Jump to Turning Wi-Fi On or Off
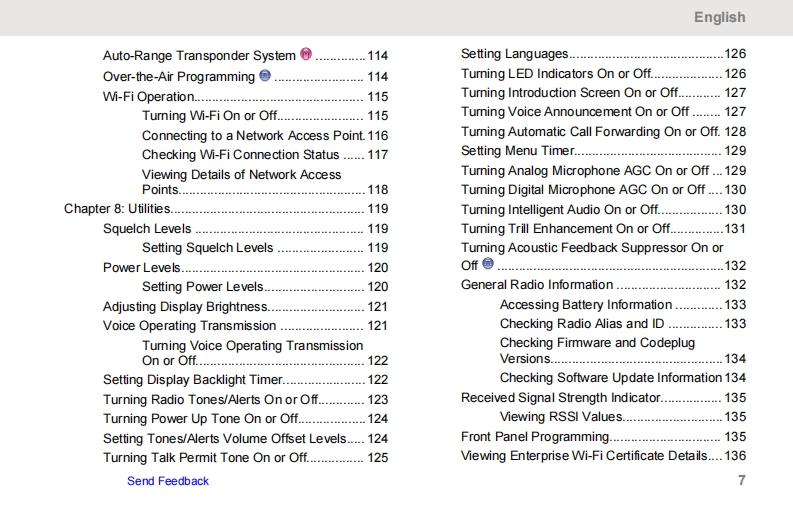Image resolution: width=793 pixels, height=513 pixels. [209, 116]
